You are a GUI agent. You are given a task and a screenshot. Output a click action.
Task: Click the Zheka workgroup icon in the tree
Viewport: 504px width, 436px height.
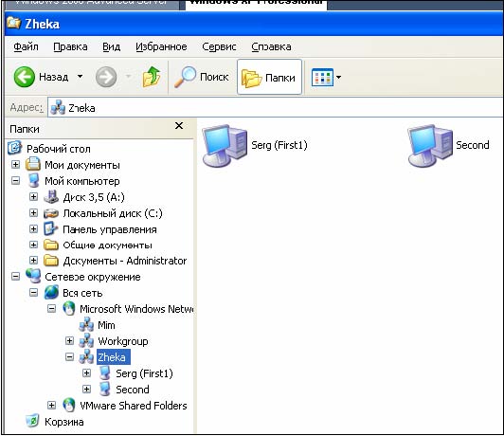[86, 356]
